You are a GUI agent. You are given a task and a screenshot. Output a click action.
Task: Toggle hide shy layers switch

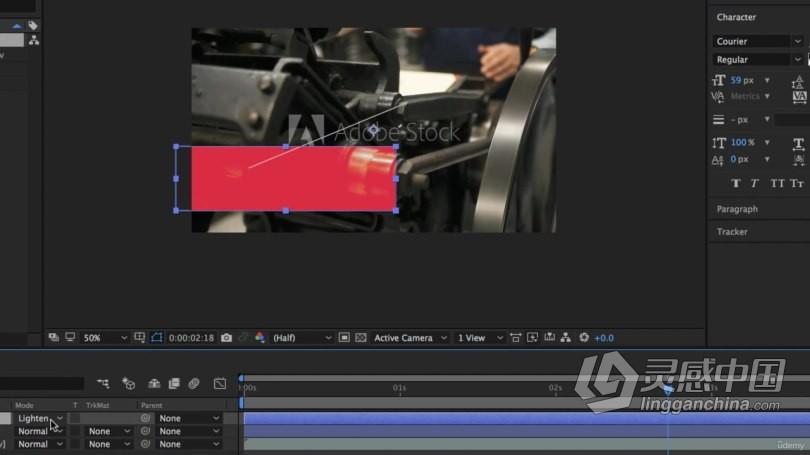click(x=154, y=383)
